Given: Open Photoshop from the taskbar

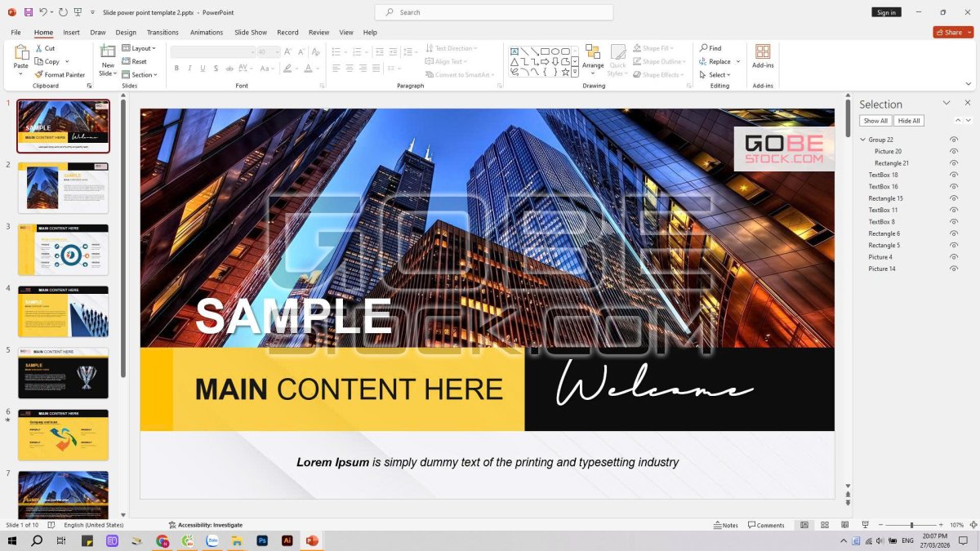Looking at the screenshot, I should [x=262, y=540].
